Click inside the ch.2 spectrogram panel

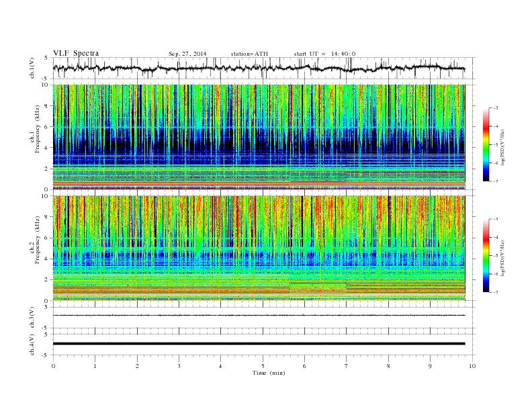(x=259, y=248)
